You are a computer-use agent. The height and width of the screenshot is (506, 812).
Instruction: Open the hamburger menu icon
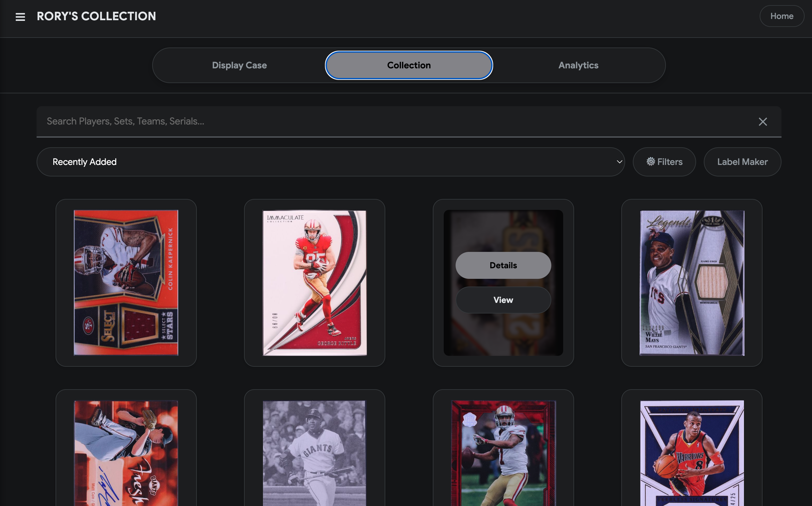pos(21,17)
